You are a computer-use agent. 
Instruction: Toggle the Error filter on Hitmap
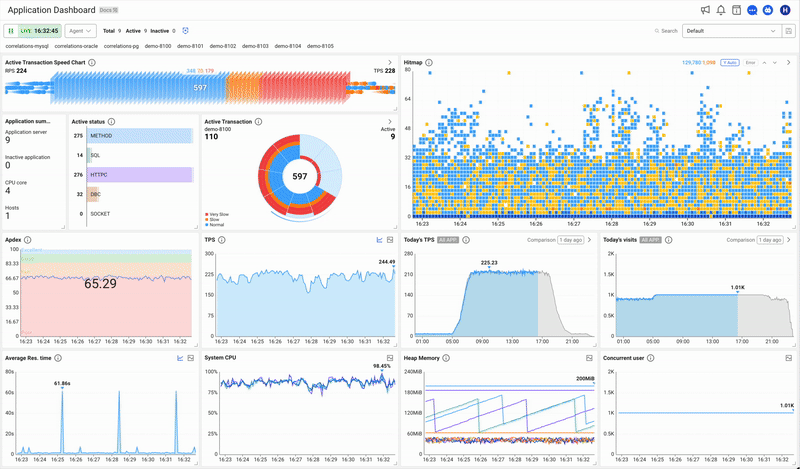(x=750, y=63)
